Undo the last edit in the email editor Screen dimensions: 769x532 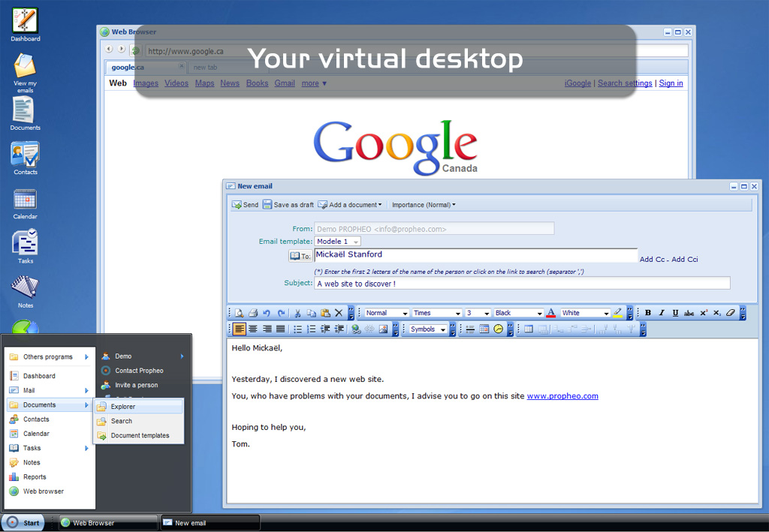[267, 313]
